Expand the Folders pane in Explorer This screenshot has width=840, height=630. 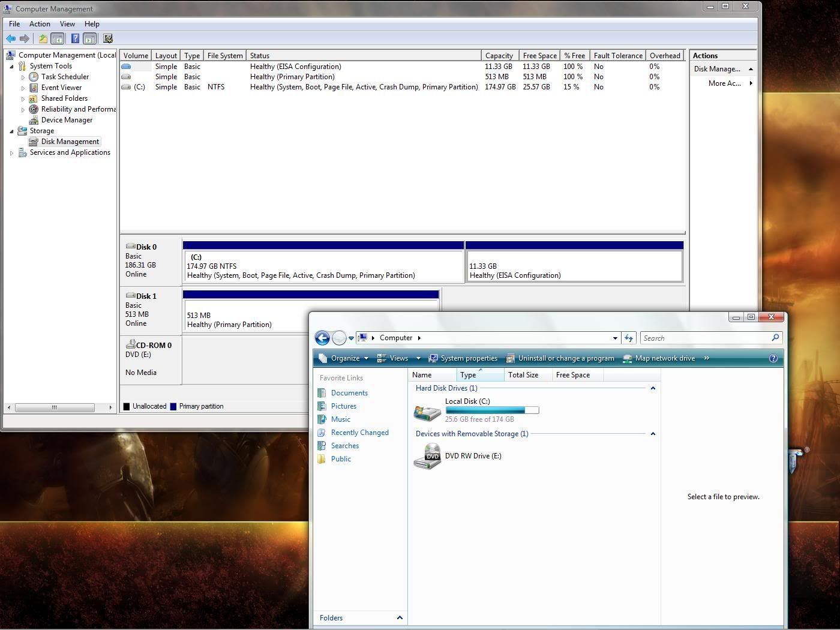click(x=400, y=617)
